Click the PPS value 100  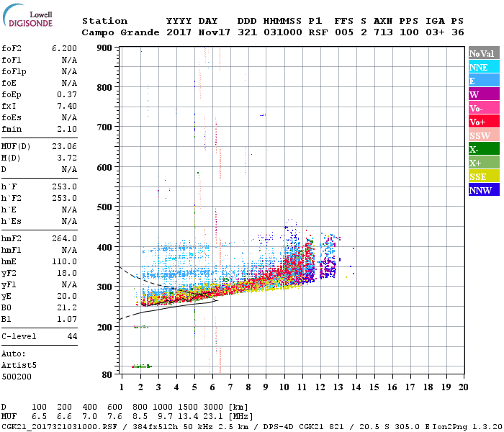coord(409,32)
